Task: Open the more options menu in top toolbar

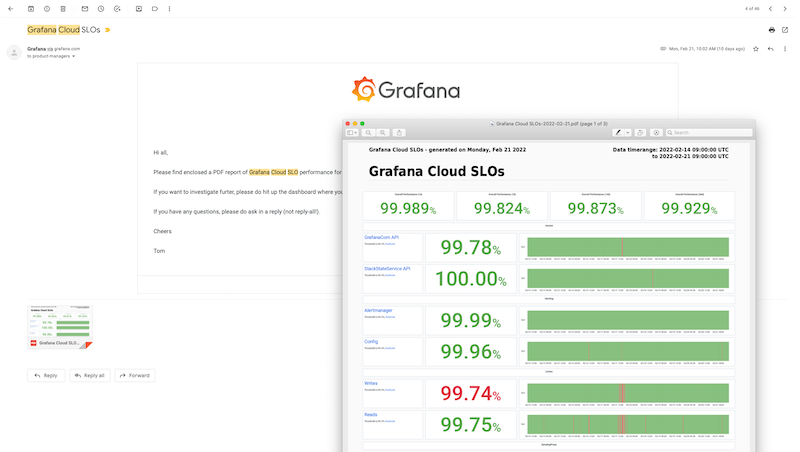Action: 169,8
